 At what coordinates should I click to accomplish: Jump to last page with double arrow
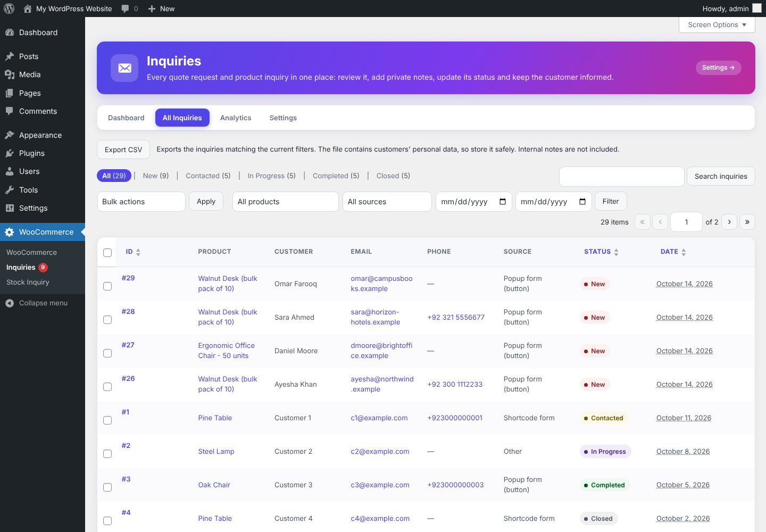(747, 222)
